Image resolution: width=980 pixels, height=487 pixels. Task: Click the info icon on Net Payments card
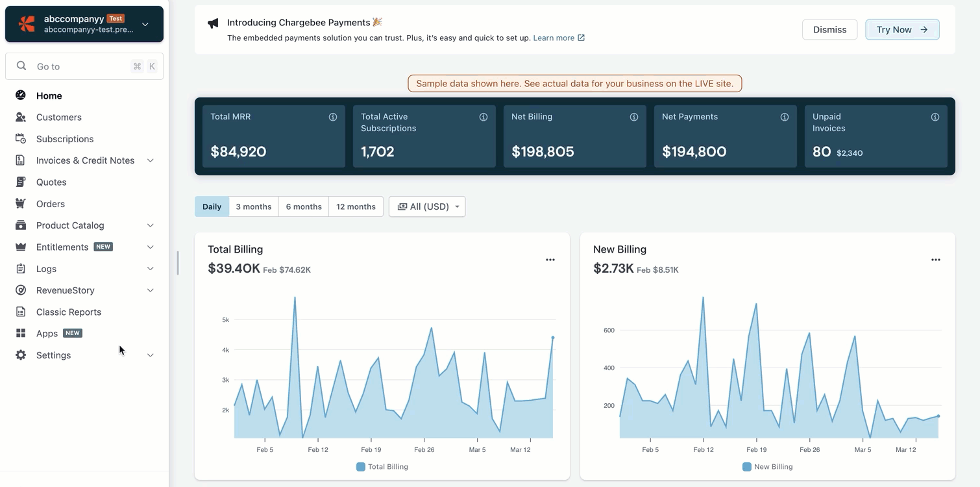pos(785,118)
